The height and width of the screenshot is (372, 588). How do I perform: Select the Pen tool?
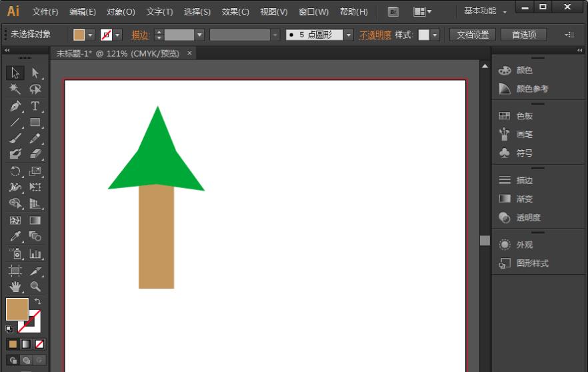pos(15,107)
